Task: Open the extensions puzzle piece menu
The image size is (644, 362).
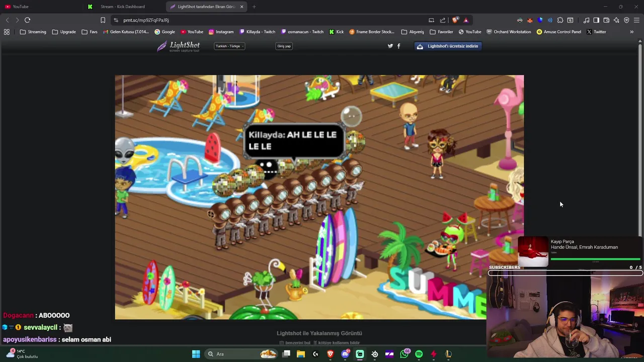Action: 560,20
